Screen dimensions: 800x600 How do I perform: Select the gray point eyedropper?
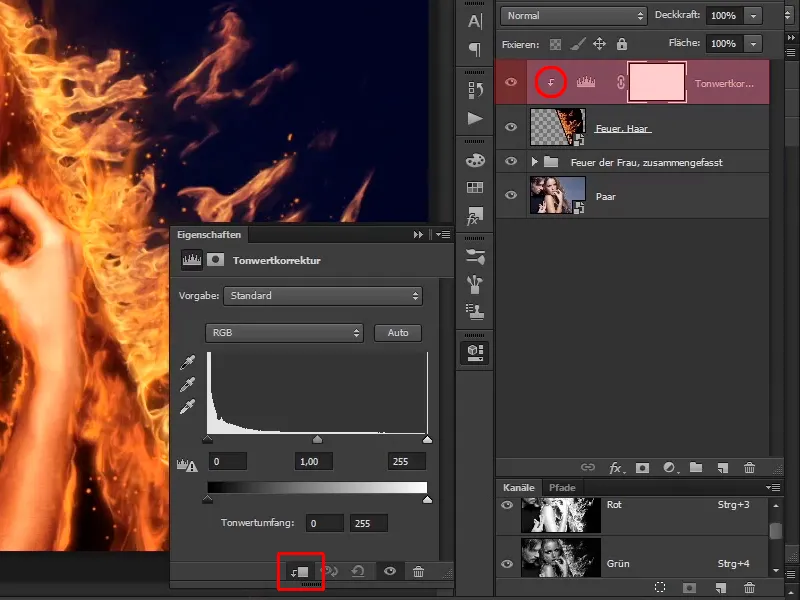click(187, 385)
